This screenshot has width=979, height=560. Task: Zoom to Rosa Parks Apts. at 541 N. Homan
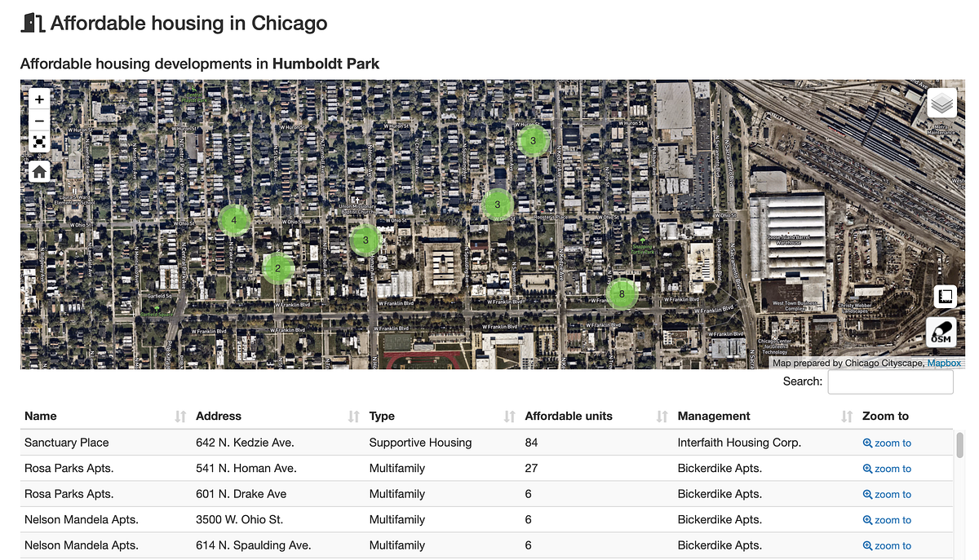click(887, 469)
